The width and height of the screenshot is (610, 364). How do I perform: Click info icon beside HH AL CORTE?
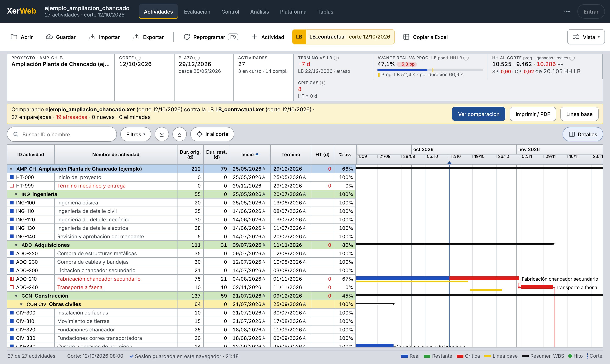pos(572,58)
